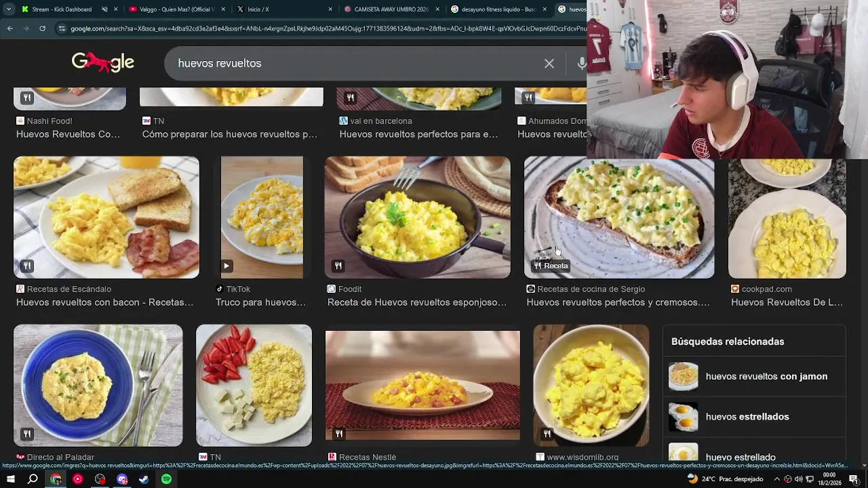Open the Recetas de Escándalo eggs with bacon image
868x488 pixels.
[106, 217]
